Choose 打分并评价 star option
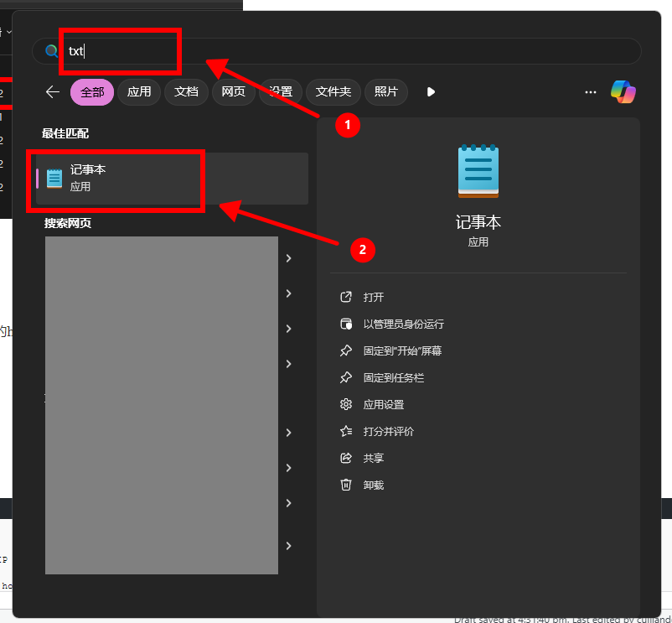The image size is (672, 623). pyautogui.click(x=388, y=431)
